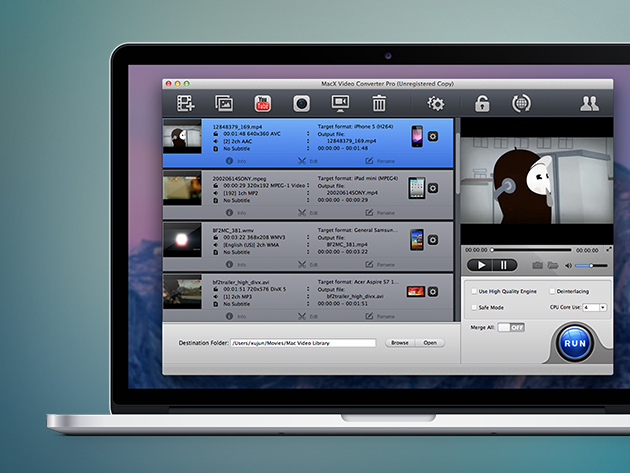Click the unlock registration padlock icon
Viewport: 630px width, 473px height.
(x=482, y=102)
